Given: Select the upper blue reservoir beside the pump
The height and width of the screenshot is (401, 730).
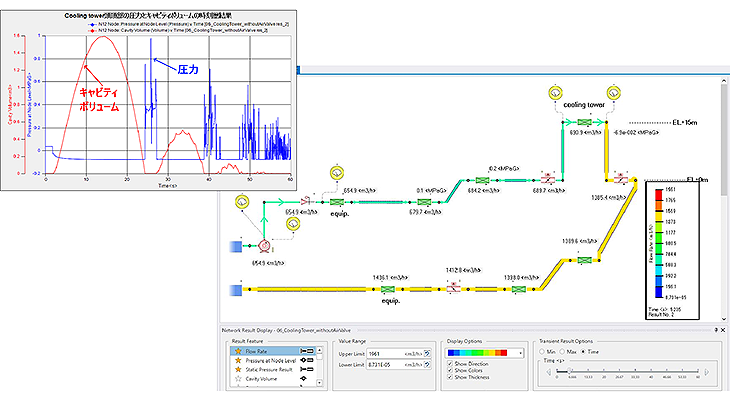Looking at the screenshot, I should coord(236,246).
